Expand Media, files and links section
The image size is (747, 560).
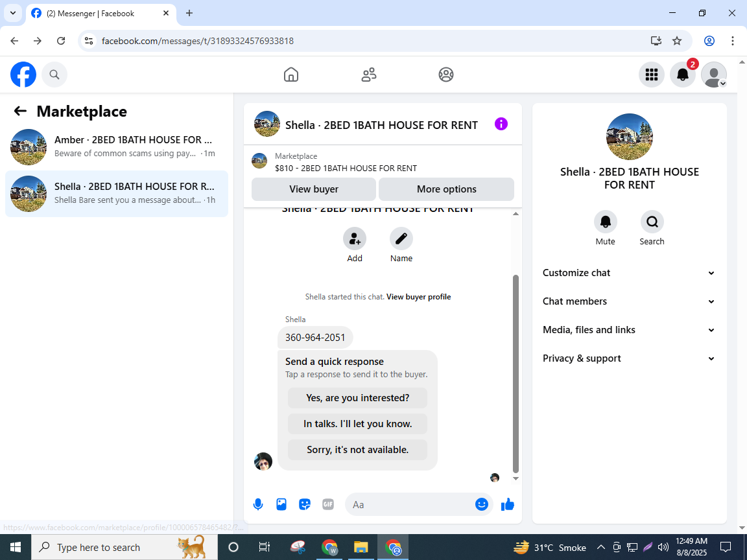(630, 330)
